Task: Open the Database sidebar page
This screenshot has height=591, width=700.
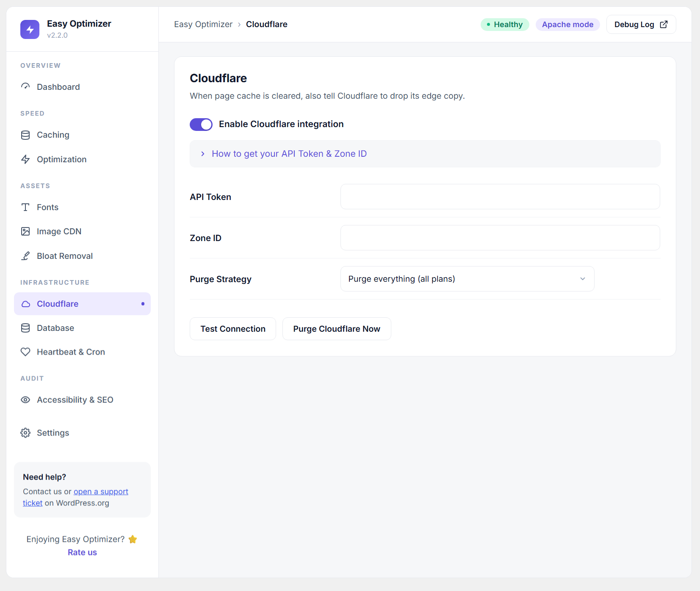Action: 82,328
